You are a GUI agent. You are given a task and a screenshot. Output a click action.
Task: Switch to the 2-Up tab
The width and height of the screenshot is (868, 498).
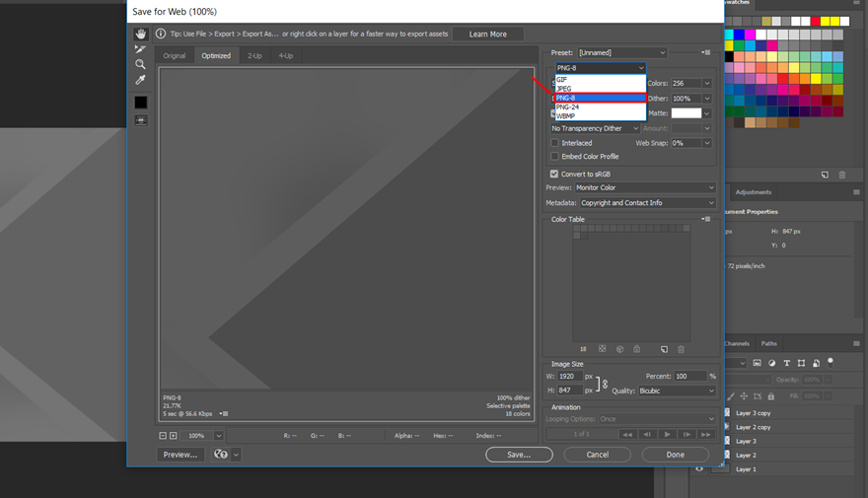254,56
